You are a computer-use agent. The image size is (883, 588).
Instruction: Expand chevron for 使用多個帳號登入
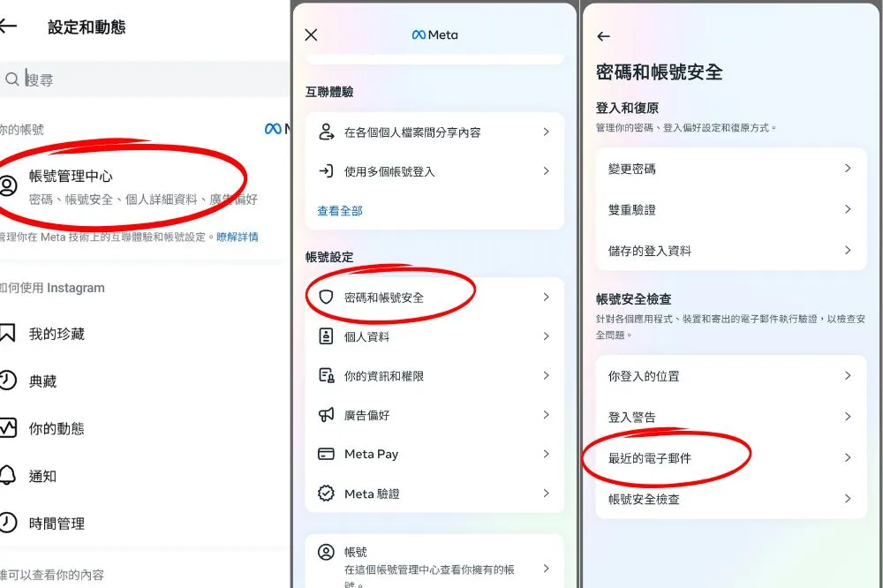(546, 171)
